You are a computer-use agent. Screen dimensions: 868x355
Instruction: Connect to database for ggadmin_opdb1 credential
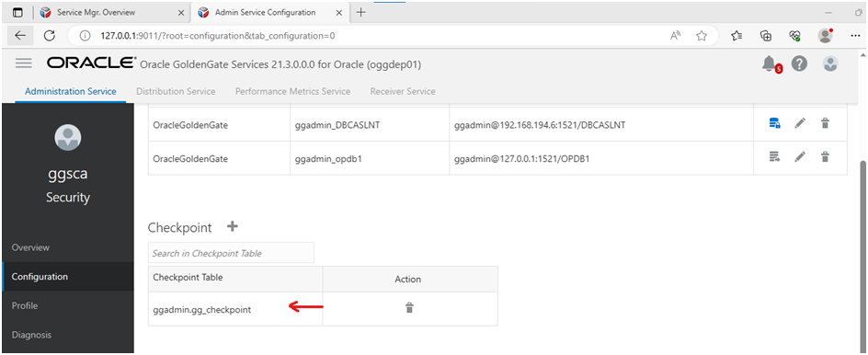click(x=774, y=157)
